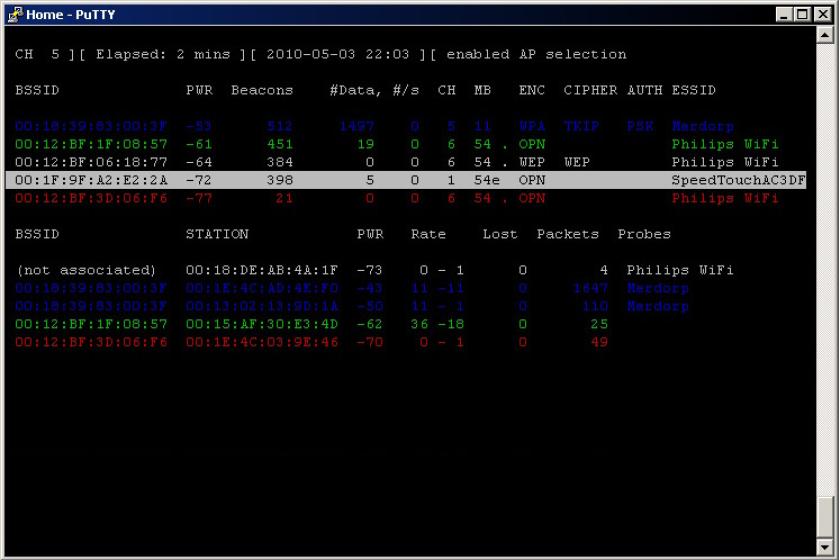Click green station 00:15:AF:30:E3:4D

tap(262, 324)
